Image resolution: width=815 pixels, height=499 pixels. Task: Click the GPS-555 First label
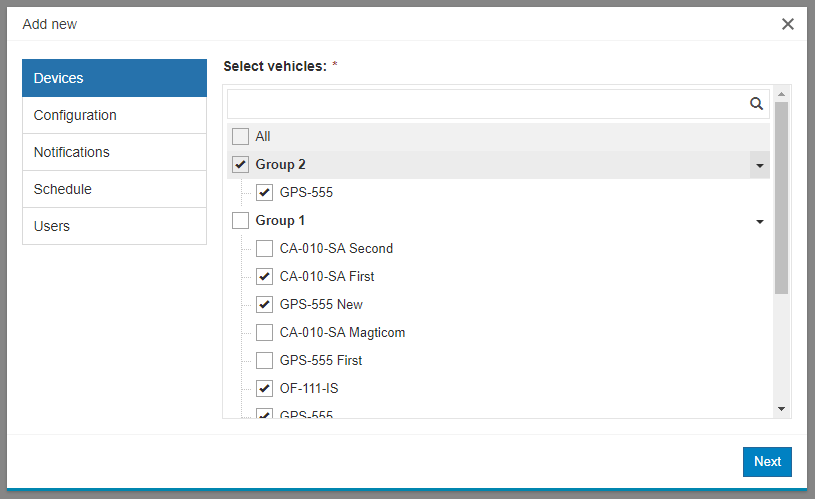(321, 360)
